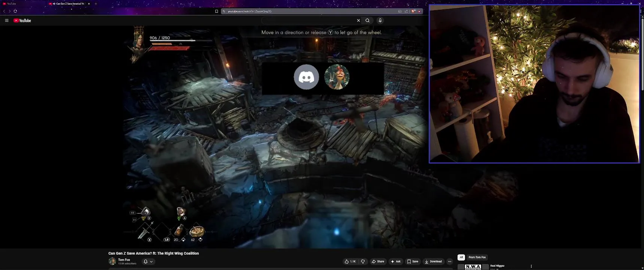The image size is (644, 270).
Task: Clear the YouTube search box with the X
Action: pyautogui.click(x=358, y=21)
